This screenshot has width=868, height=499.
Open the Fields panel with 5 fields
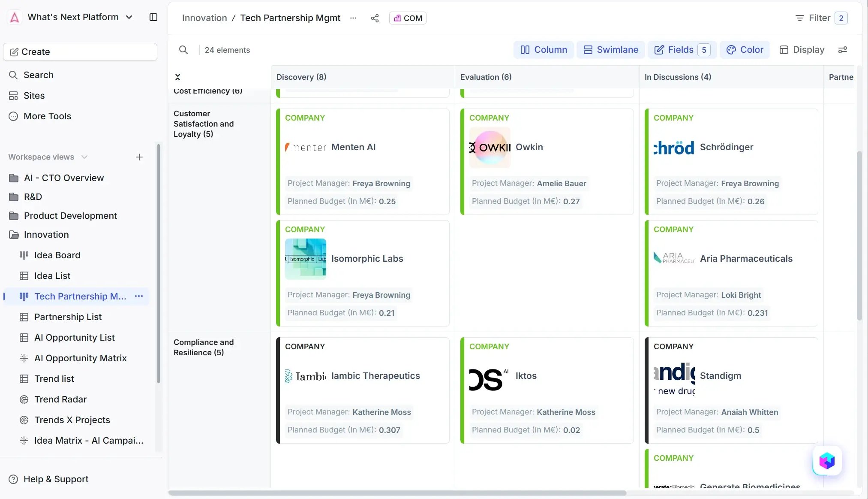pos(681,50)
